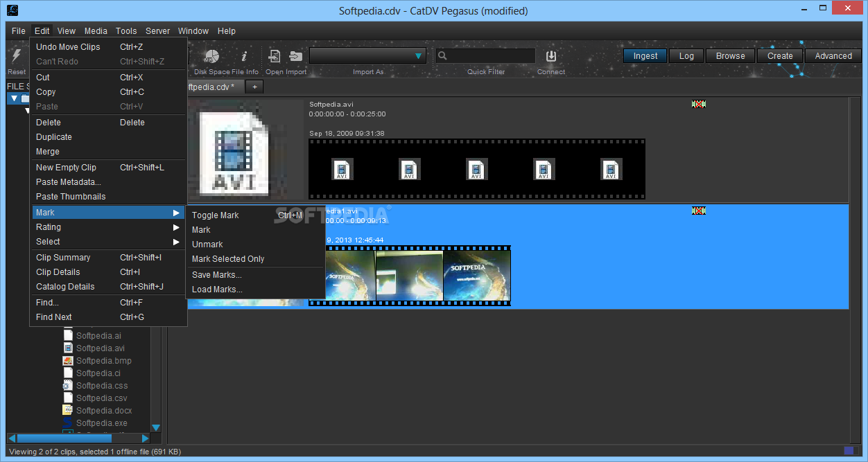
Task: Select Save Marks...
Action: click(x=256, y=275)
